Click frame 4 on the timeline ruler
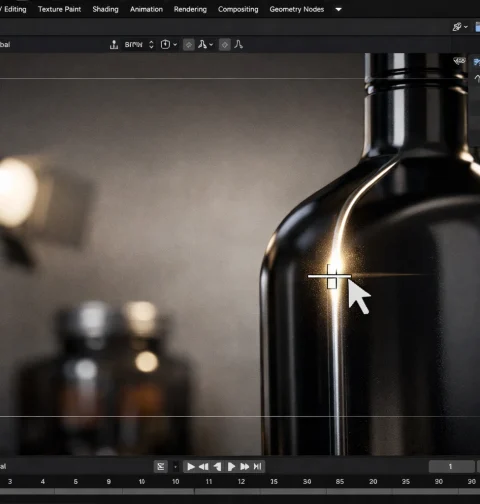The image size is (480, 504). [43, 482]
